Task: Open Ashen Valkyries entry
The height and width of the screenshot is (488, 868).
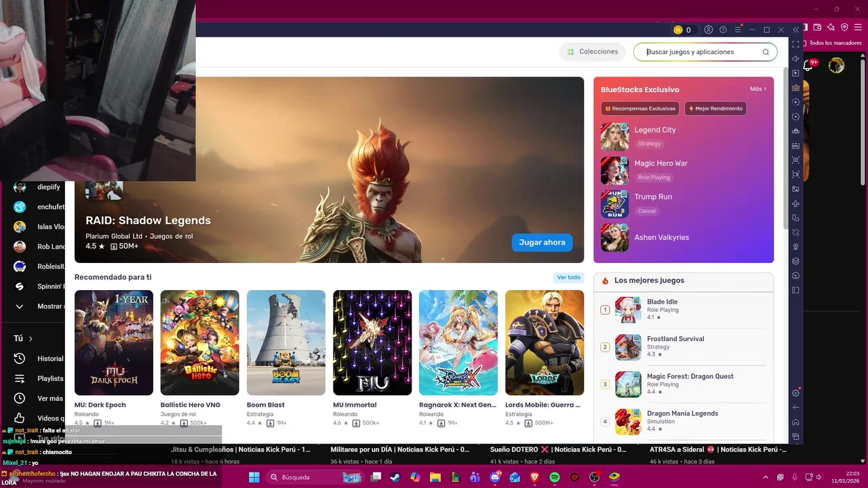Action: pyautogui.click(x=684, y=238)
